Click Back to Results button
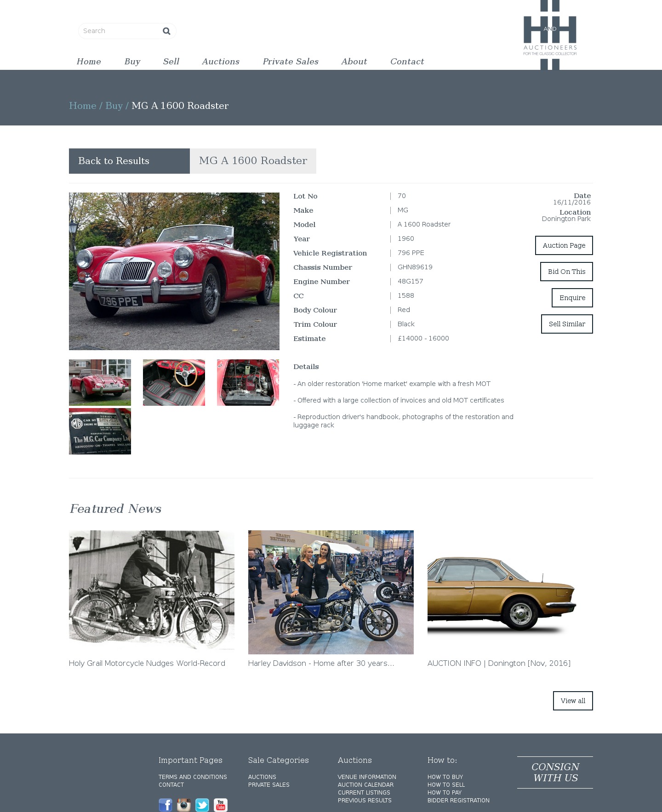 [x=129, y=161]
